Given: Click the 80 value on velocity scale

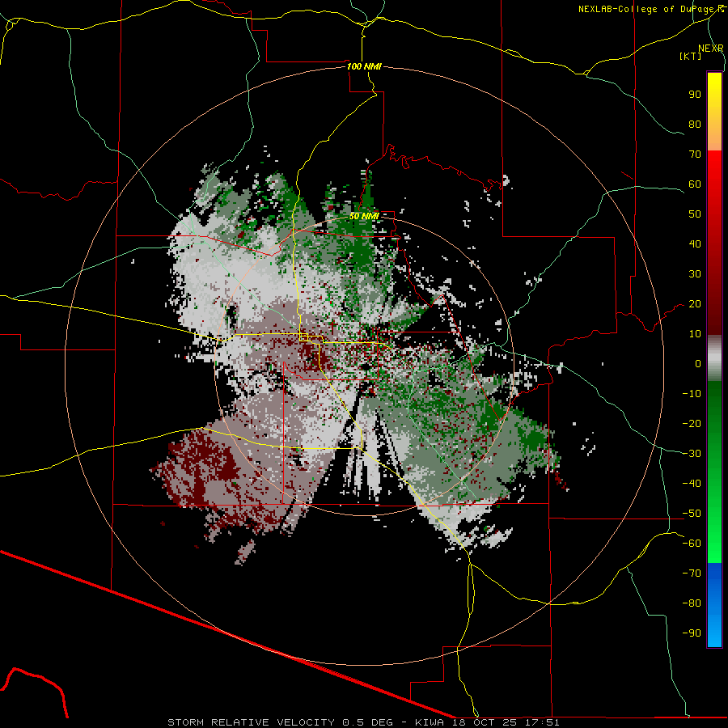Looking at the screenshot, I should tap(695, 125).
